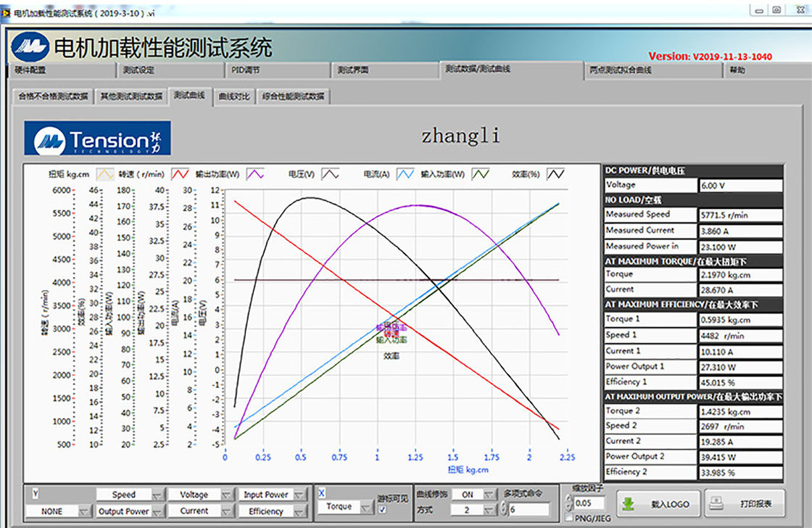The width and height of the screenshot is (812, 528).
Task: Click the 效率(%) black legend icon
Action: pos(556,174)
